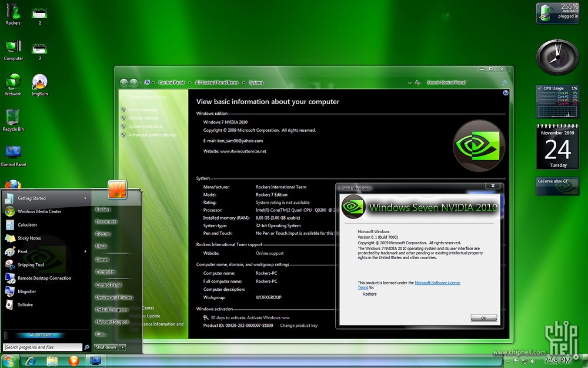Open Internet Explorer from the taskbar
Screen dimensions: 588x368
coord(30,362)
